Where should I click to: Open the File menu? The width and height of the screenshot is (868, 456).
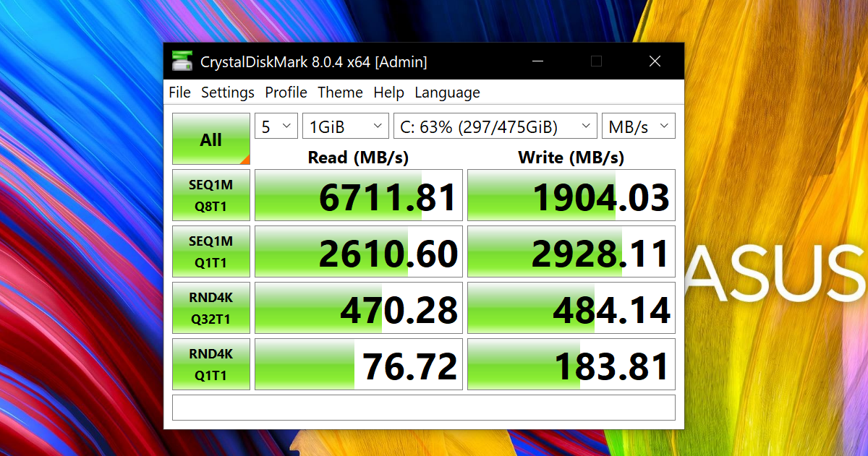pyautogui.click(x=179, y=93)
